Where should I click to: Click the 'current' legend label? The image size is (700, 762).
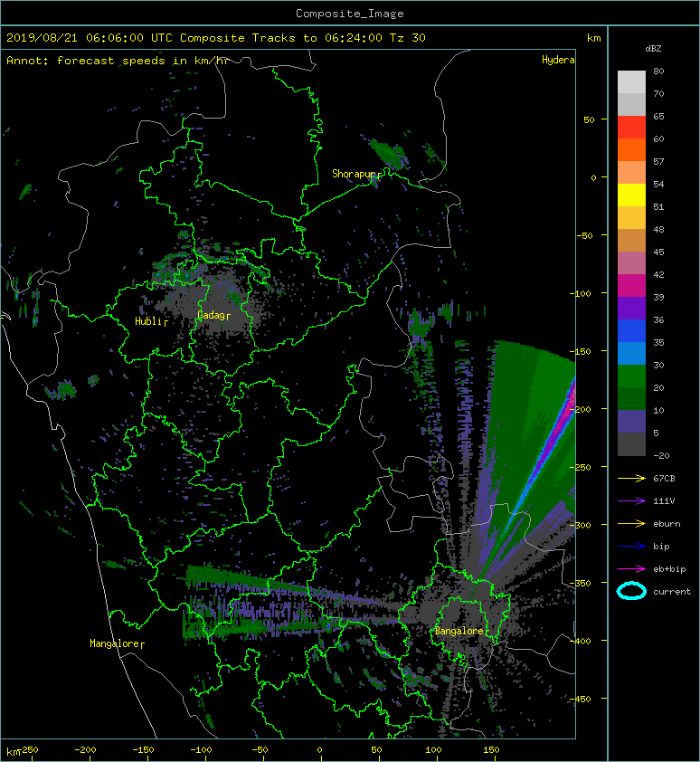tap(672, 592)
